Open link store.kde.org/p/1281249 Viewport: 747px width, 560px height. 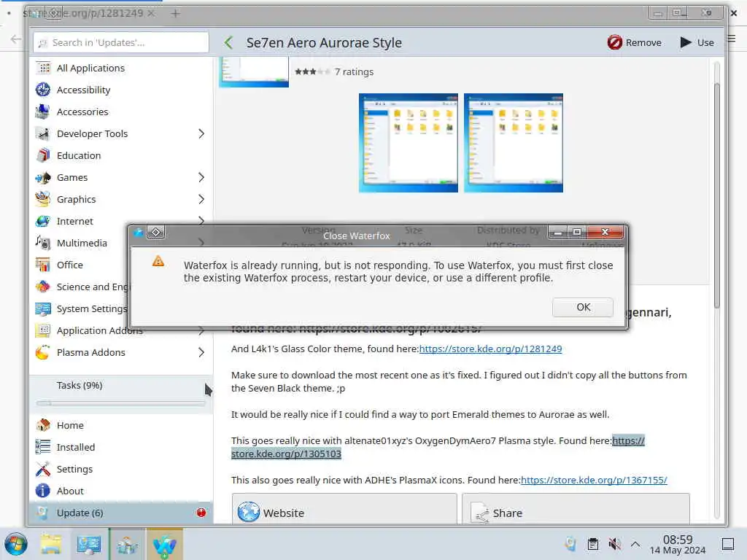pos(490,349)
